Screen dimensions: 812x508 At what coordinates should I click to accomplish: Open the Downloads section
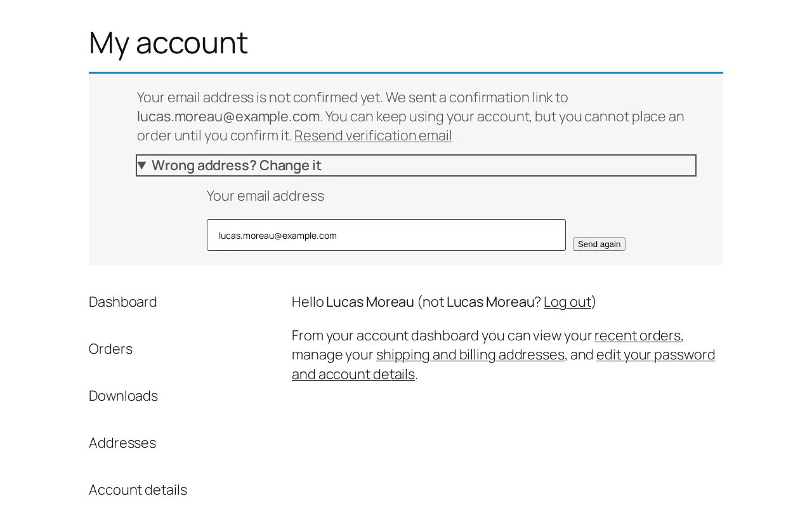point(123,396)
